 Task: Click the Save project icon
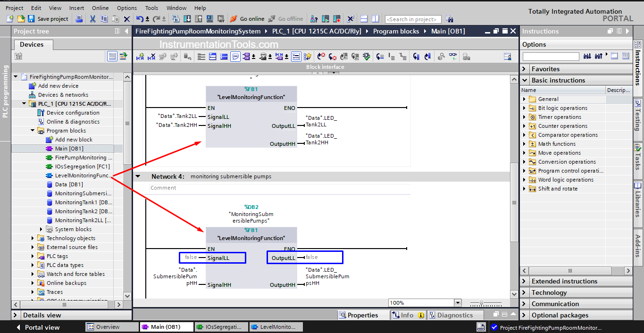(32, 19)
